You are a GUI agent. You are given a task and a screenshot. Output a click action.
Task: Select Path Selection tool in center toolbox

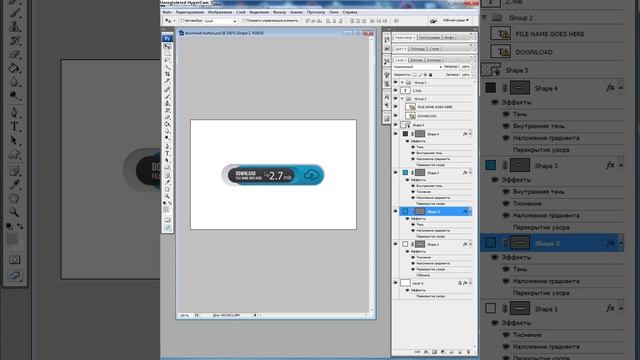(167, 160)
